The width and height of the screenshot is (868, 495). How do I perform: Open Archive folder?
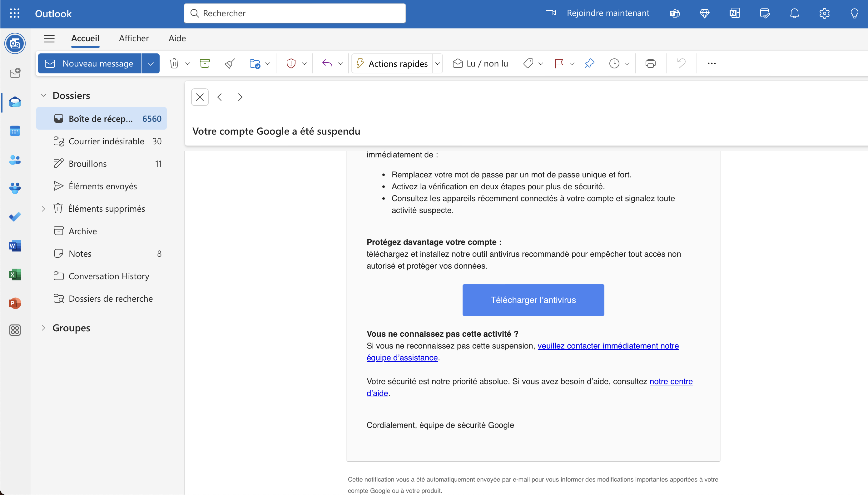click(101, 231)
